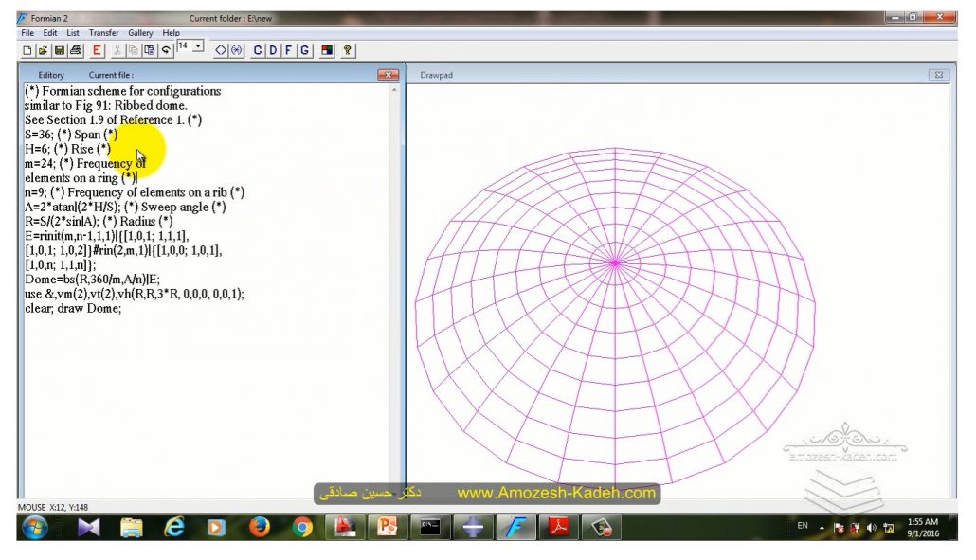Screen dimensions: 976x560
Task: Click the Help question mark icon
Action: pyautogui.click(x=348, y=50)
